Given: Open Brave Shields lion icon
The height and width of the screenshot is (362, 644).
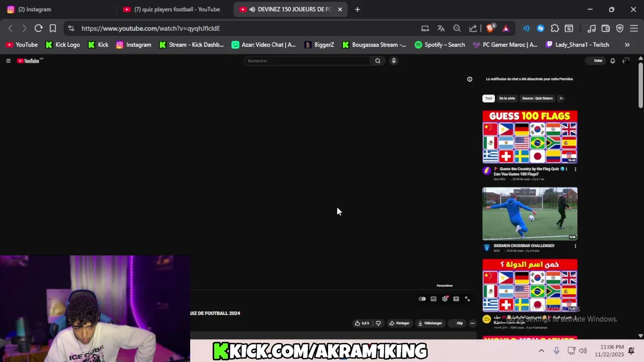Looking at the screenshot, I should pos(490,28).
